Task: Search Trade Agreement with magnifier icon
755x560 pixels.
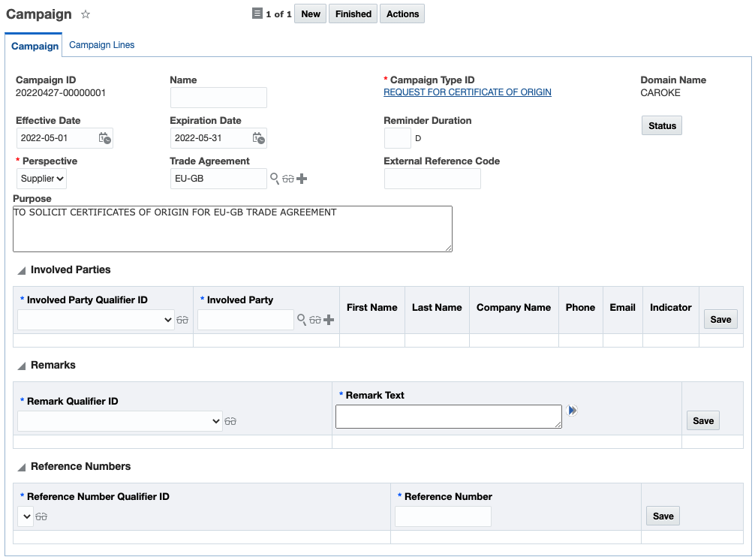Action: click(275, 179)
